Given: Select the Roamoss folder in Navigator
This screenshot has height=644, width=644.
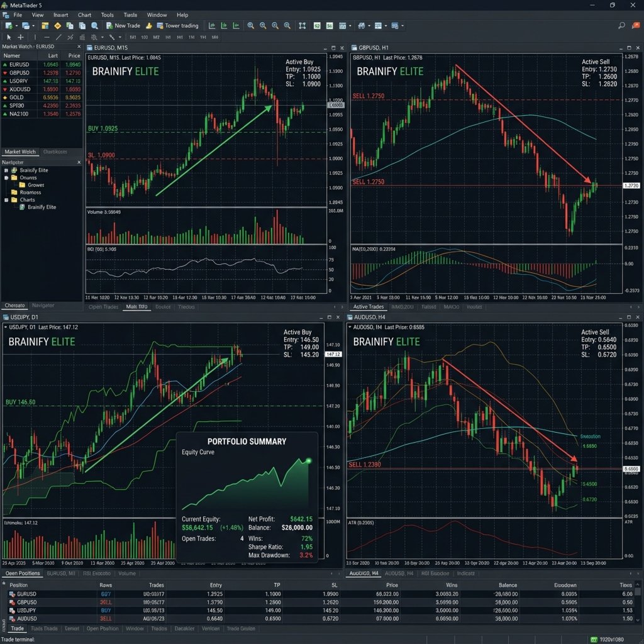Looking at the screenshot, I should (x=26, y=192).
